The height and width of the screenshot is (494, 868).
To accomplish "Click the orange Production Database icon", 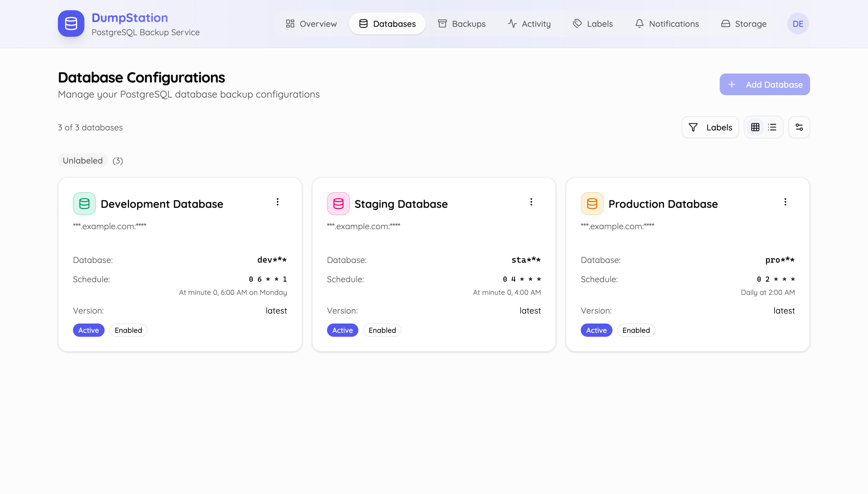I will (x=592, y=204).
